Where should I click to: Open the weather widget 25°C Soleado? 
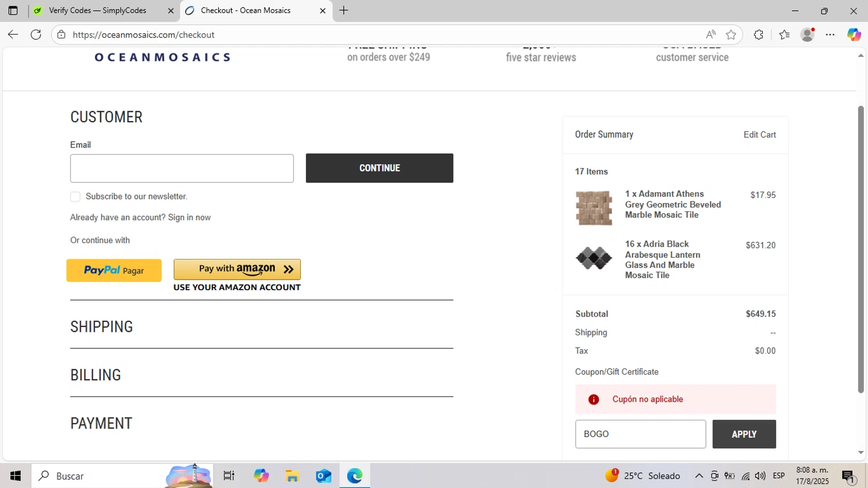(x=643, y=476)
